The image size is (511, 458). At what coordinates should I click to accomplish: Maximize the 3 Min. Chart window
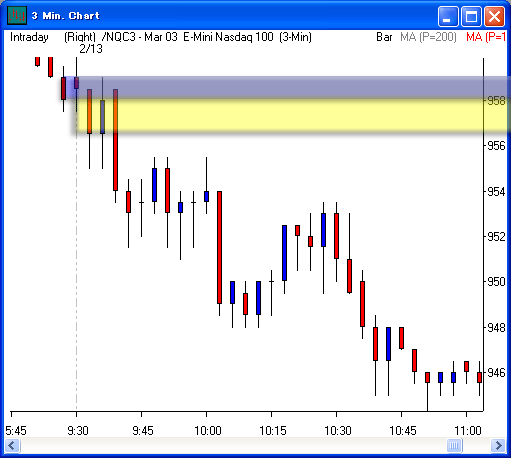tap(471, 16)
